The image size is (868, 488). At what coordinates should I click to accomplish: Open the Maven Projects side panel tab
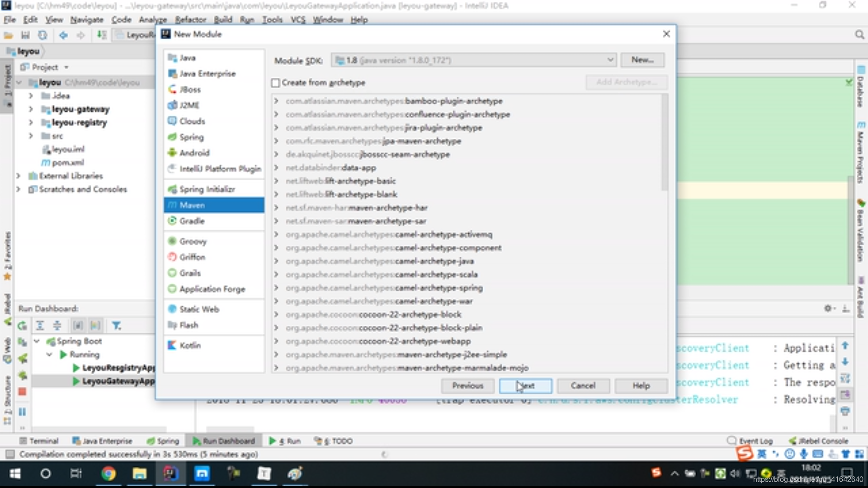(x=861, y=153)
